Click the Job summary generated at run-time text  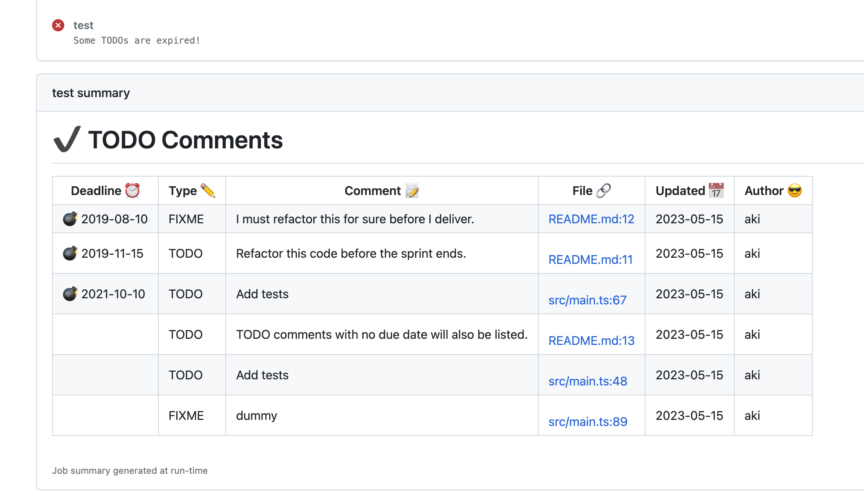[x=130, y=471]
